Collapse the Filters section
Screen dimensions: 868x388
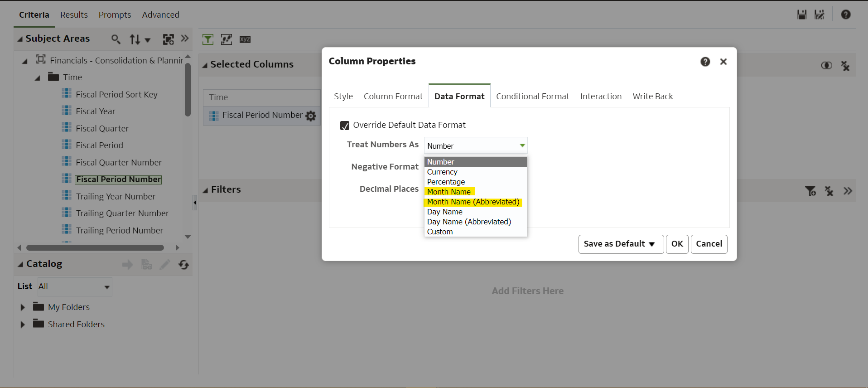pos(205,190)
